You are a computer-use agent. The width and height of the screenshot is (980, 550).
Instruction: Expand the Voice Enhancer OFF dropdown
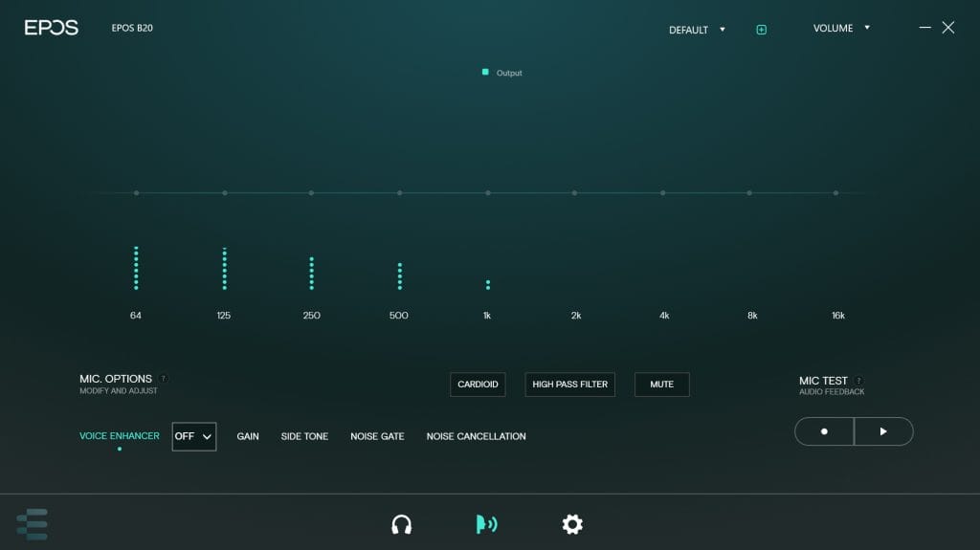point(194,436)
